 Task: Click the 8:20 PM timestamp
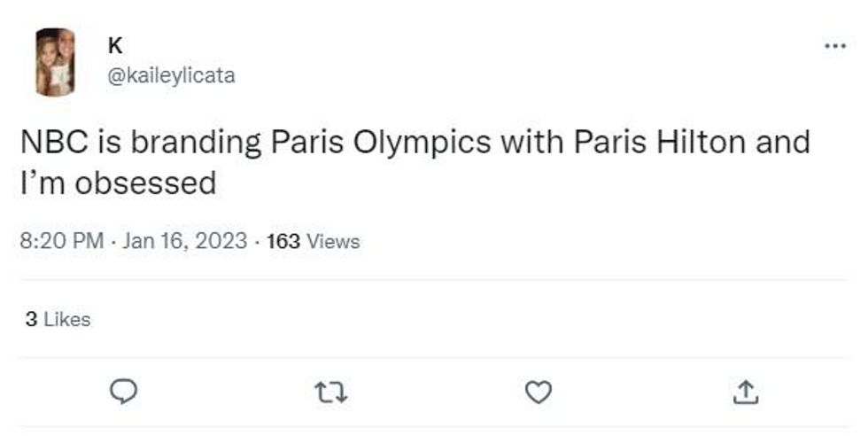pos(61,241)
